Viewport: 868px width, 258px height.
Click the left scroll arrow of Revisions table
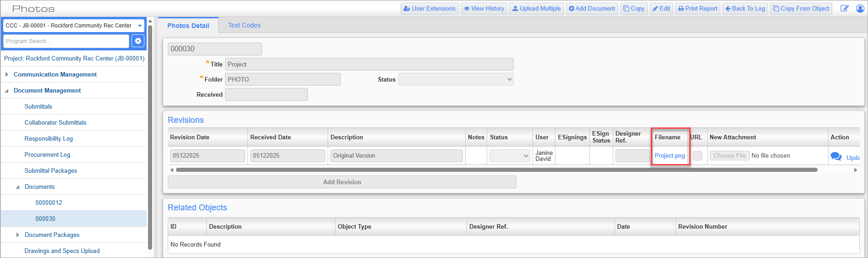pos(172,170)
